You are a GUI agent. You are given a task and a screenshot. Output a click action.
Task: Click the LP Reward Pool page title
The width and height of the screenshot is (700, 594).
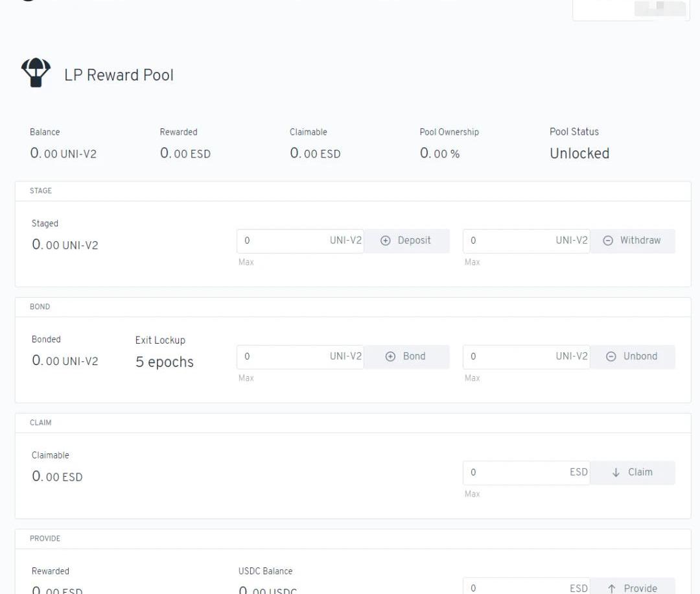(x=119, y=75)
